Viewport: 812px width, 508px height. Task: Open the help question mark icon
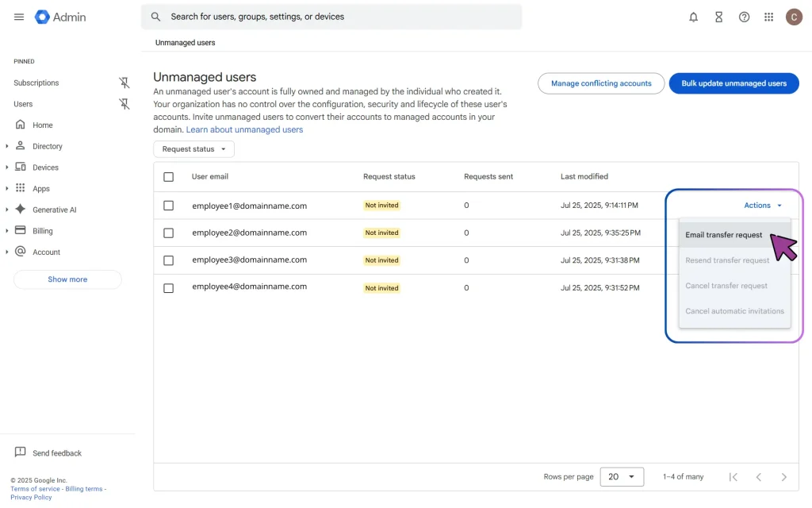pyautogui.click(x=744, y=17)
